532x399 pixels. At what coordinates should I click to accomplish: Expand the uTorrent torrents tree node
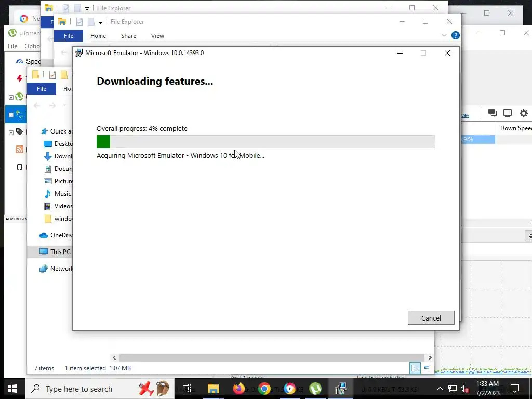(x=11, y=97)
